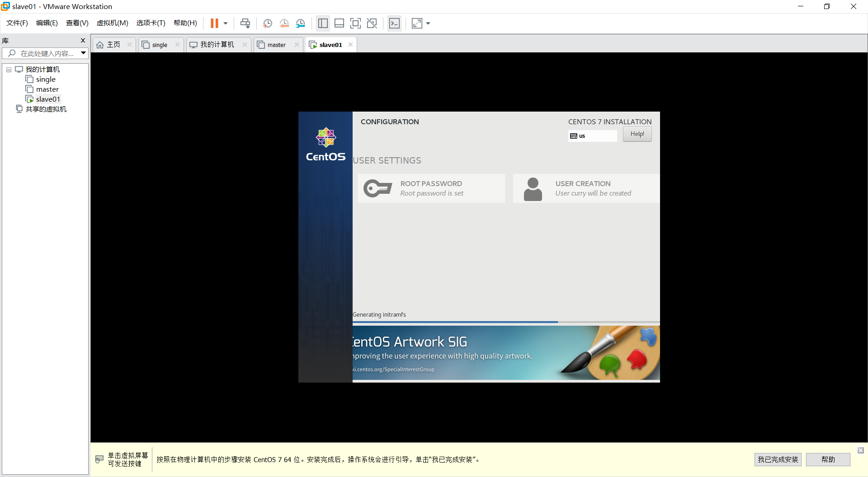Click the installation progress bar
The image size is (868, 477).
pos(506,322)
